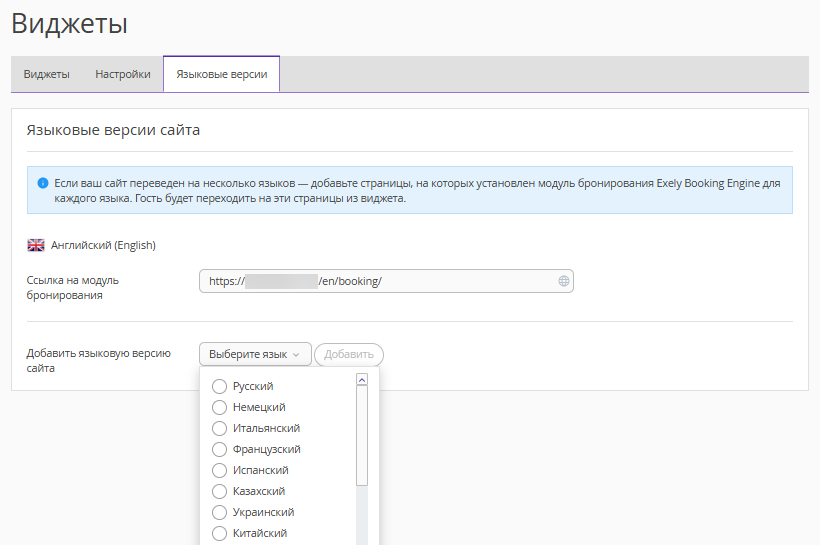Click the blue info icon in notice

click(43, 183)
